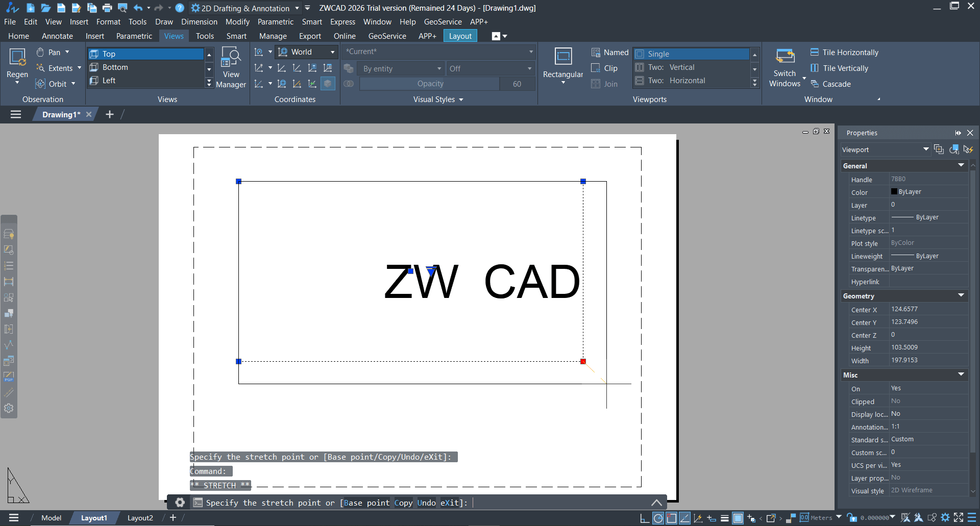This screenshot has height=526, width=980.
Task: Click the Color ByLayer swatch
Action: click(x=894, y=192)
